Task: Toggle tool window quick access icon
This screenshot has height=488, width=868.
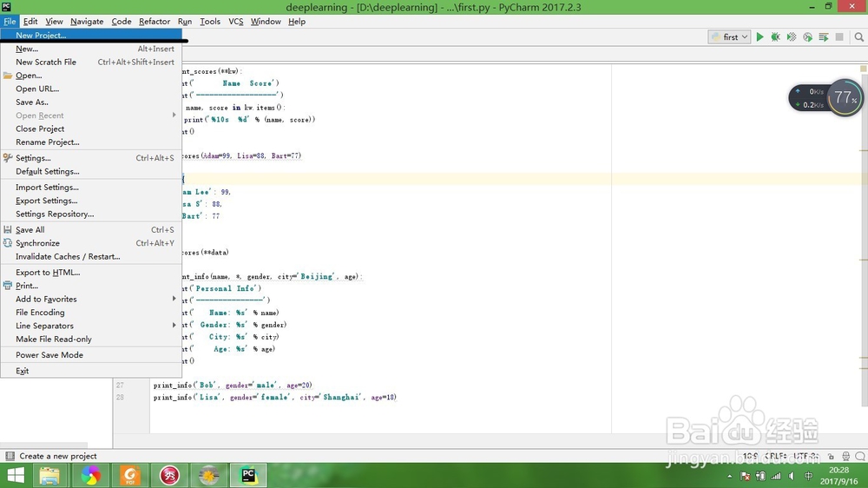Action: pos(10,456)
